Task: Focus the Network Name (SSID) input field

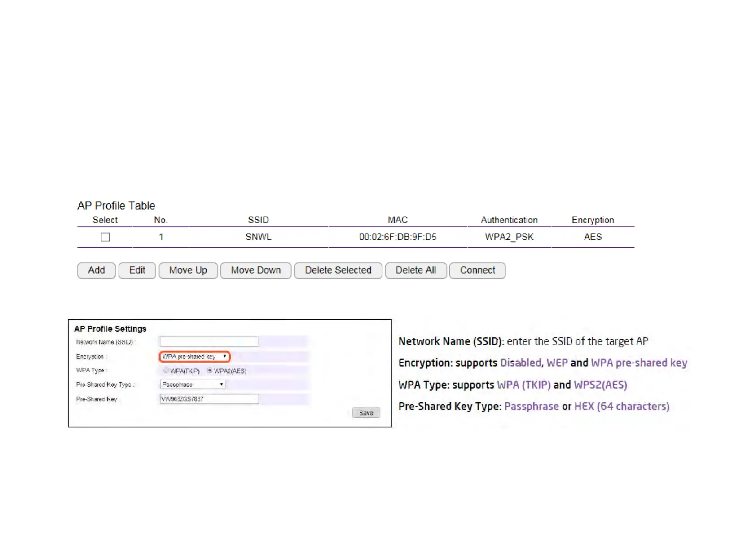Action: click(209, 342)
